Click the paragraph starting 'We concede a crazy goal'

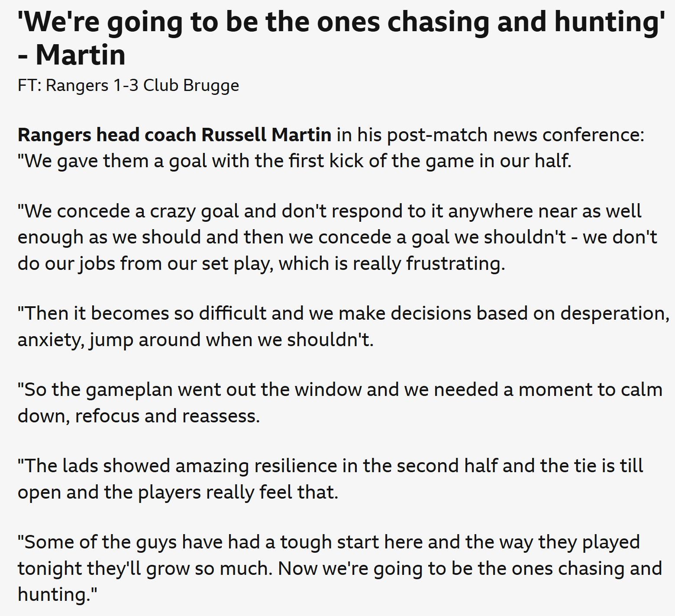click(337, 237)
